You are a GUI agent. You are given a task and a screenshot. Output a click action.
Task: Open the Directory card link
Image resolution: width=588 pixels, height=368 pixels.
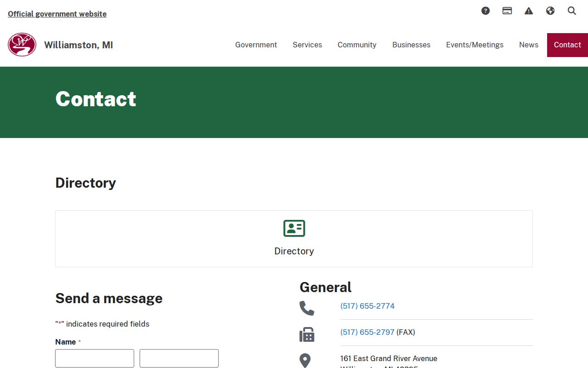pos(294,239)
